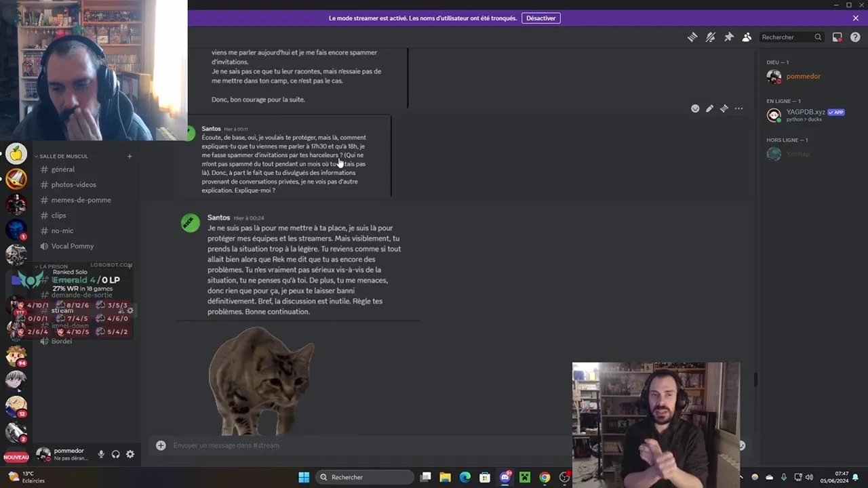This screenshot has width=868, height=488.
Task: Click Santos username in the 00:11 reply
Action: point(211,129)
